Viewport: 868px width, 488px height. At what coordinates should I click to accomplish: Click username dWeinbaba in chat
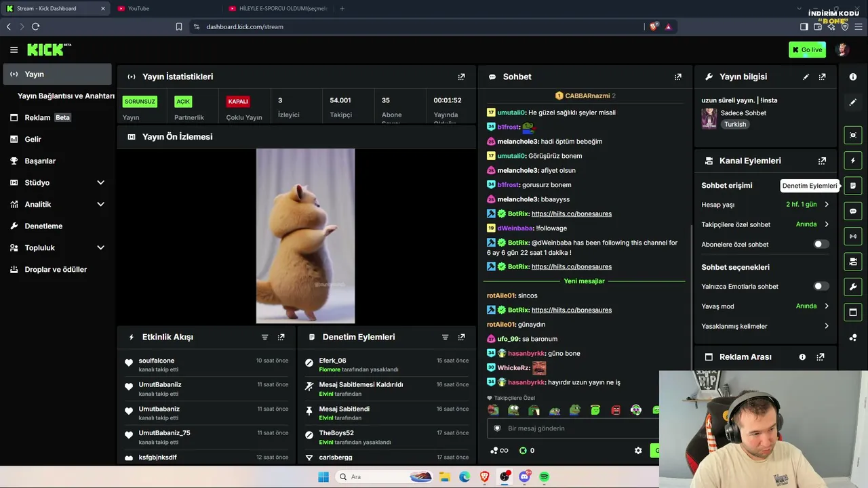(515, 228)
